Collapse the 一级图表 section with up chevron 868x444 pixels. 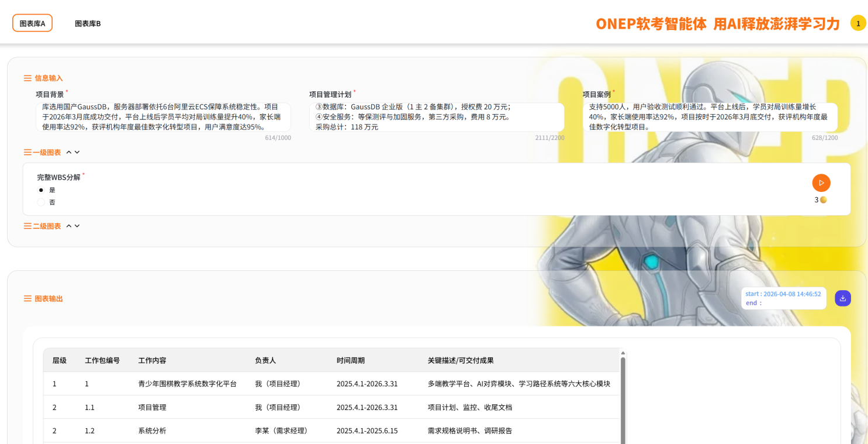(68, 152)
